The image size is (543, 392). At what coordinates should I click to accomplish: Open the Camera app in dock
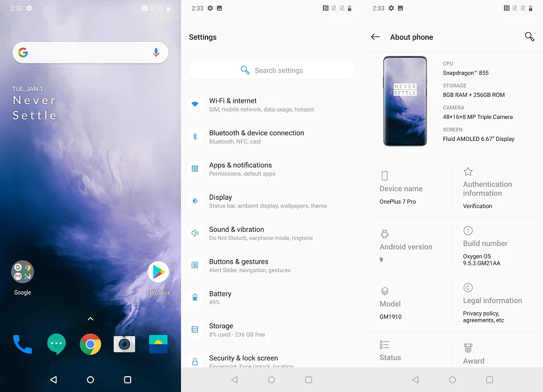124,344
